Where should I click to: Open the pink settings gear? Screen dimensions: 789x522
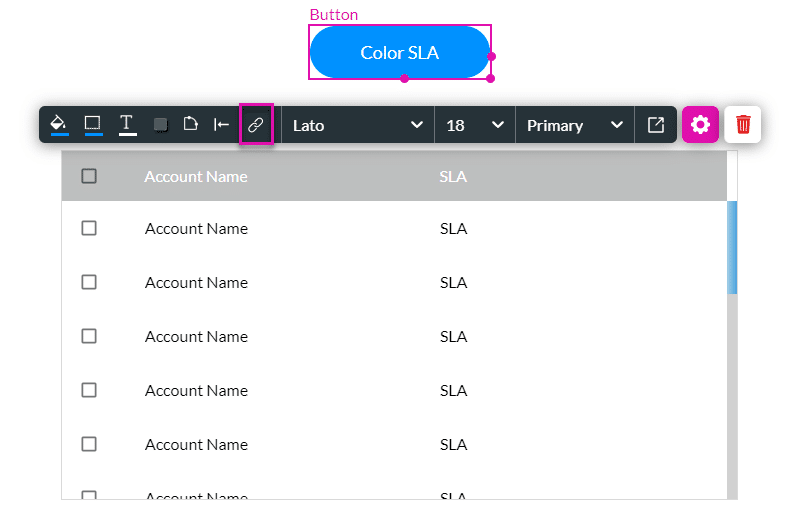click(x=700, y=125)
